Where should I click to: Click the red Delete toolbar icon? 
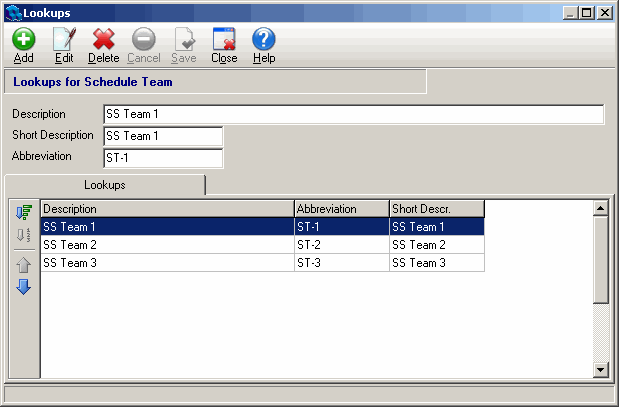coord(103,39)
